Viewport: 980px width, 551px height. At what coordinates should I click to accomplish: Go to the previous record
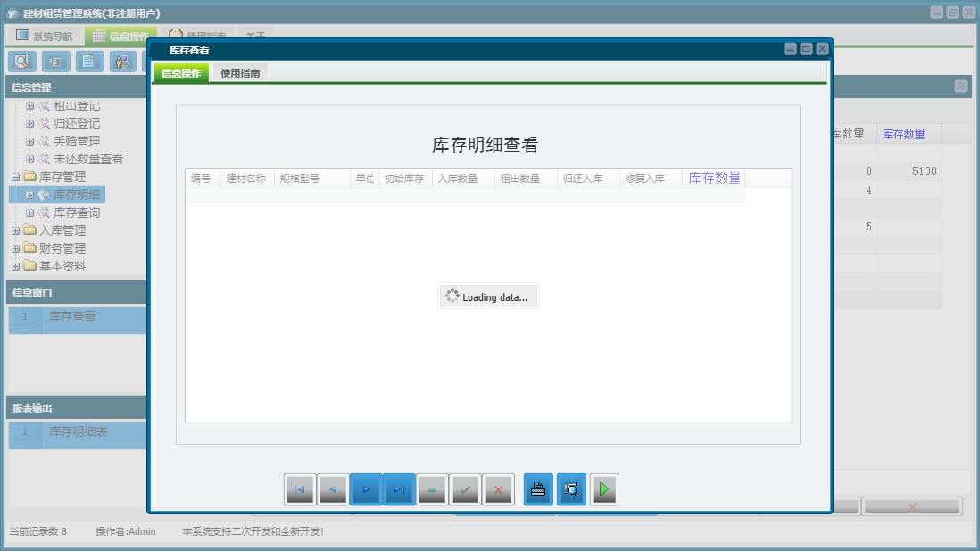point(333,489)
